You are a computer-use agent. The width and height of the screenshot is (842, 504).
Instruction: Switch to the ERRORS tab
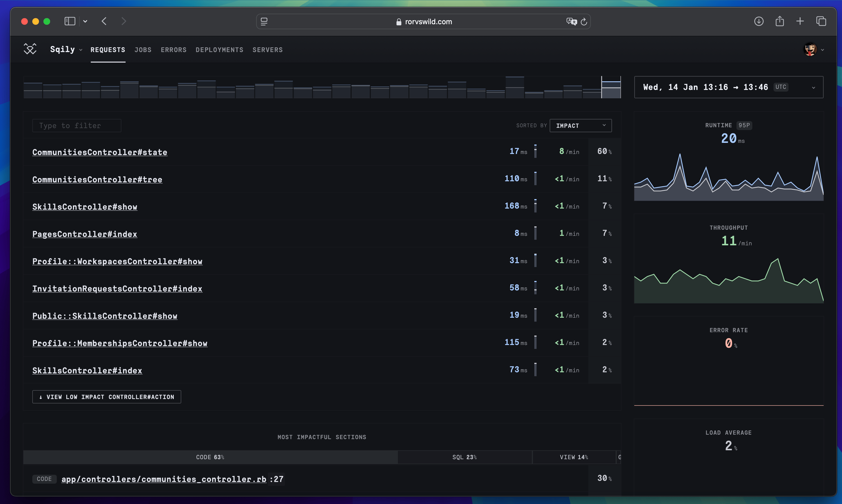pos(173,50)
